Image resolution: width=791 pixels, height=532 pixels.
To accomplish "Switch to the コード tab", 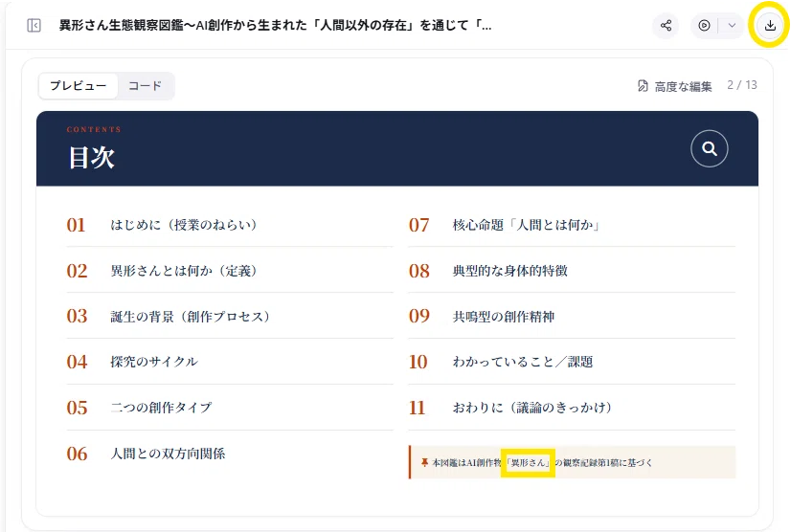I will [146, 86].
